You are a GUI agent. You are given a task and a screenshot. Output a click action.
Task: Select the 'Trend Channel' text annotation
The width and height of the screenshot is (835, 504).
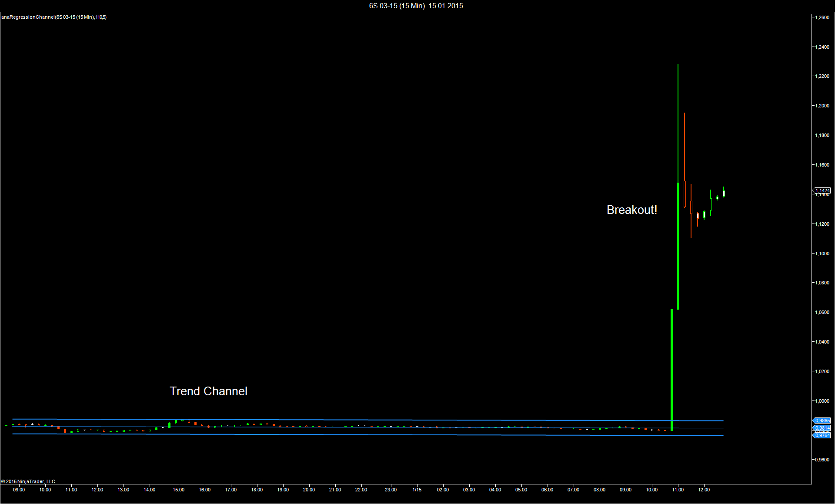(x=208, y=391)
